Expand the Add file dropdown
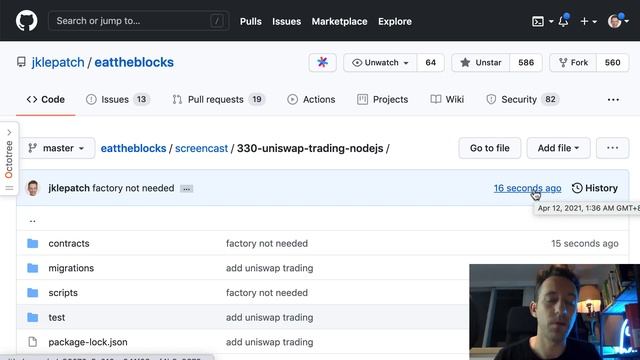This screenshot has height=360, width=640. coord(558,148)
